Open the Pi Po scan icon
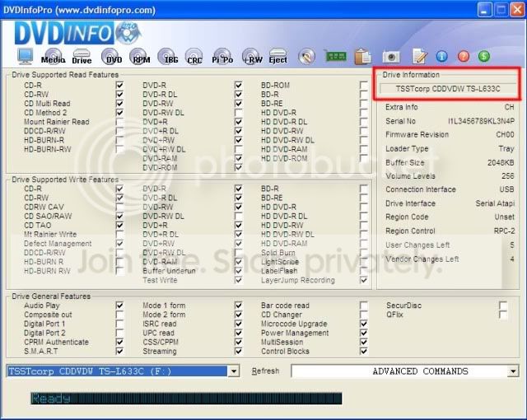527x420 pixels. point(222,57)
